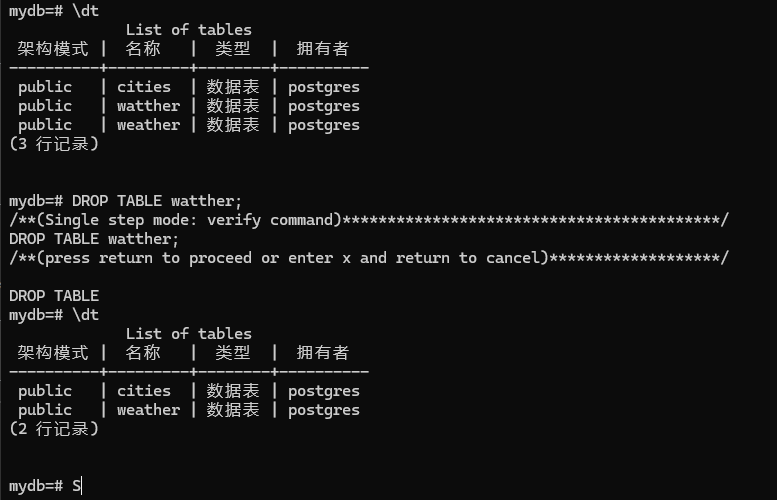777x500 pixels.
Task: Select the watther table name in the first listing
Action: [148, 106]
